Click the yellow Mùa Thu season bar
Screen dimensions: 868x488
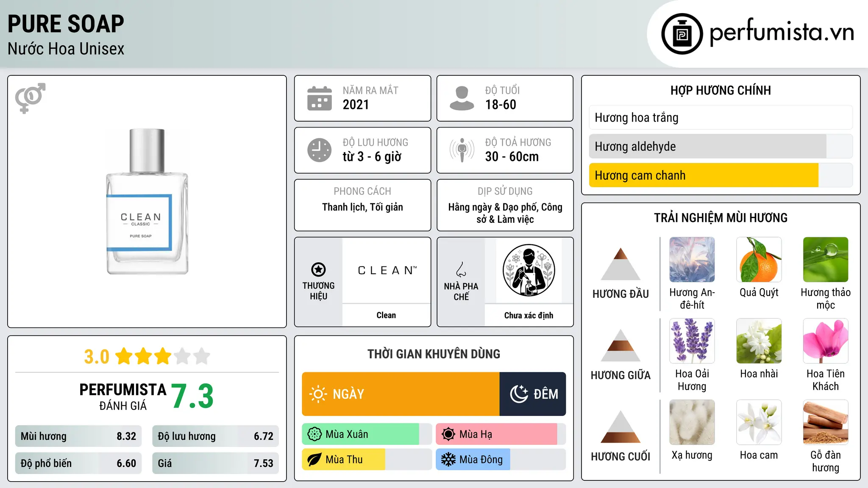click(344, 460)
